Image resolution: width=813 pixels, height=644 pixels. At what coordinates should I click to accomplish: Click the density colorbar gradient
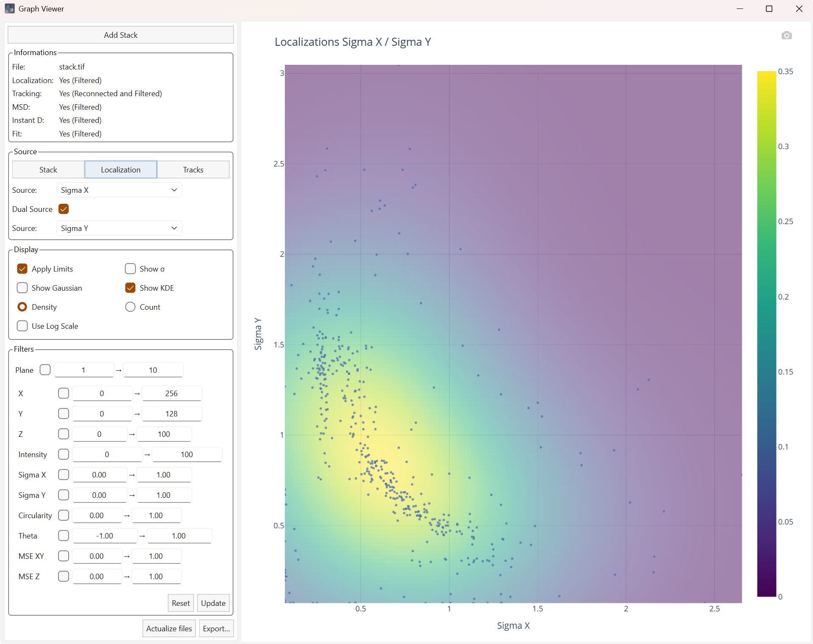766,334
